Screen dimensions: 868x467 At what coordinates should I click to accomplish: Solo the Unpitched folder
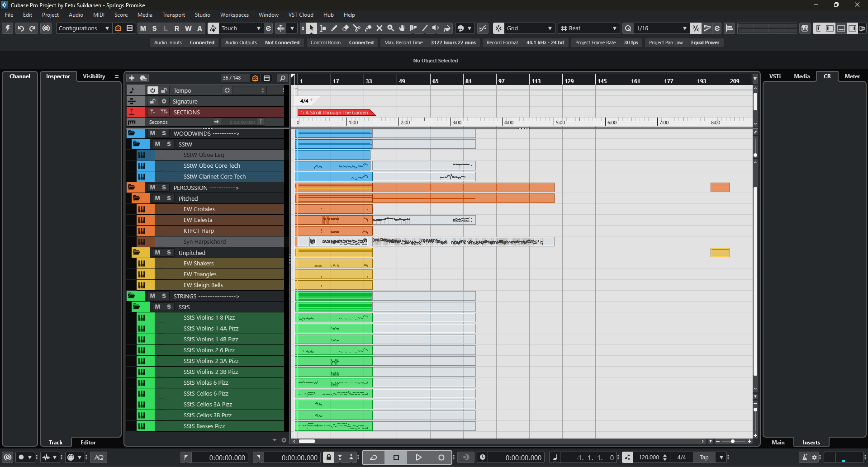[x=169, y=253]
